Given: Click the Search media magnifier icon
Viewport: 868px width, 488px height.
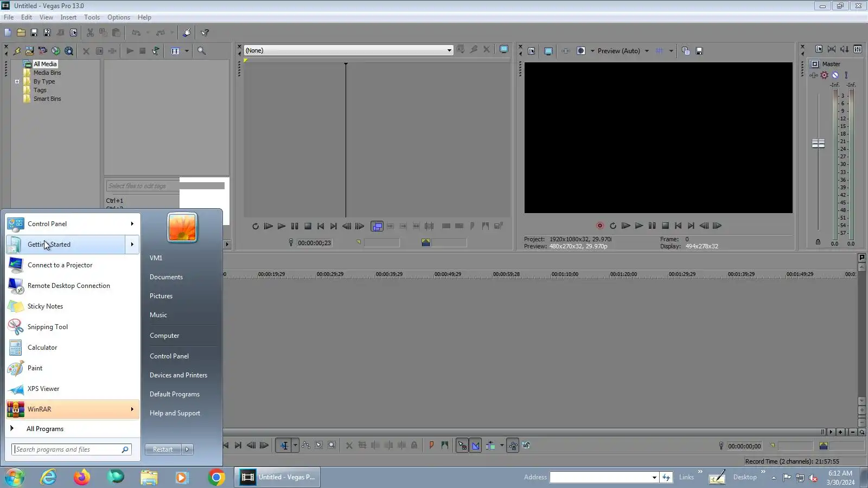Looking at the screenshot, I should click(201, 51).
